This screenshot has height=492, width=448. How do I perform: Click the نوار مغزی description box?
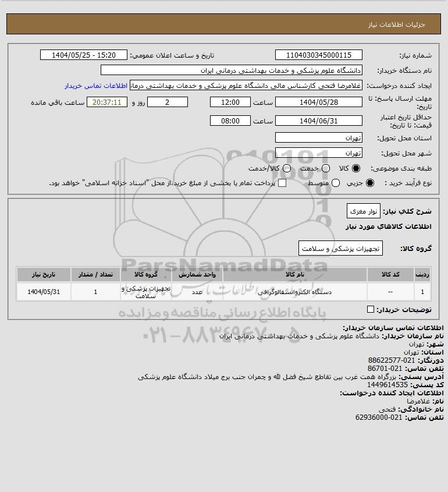click(364, 211)
